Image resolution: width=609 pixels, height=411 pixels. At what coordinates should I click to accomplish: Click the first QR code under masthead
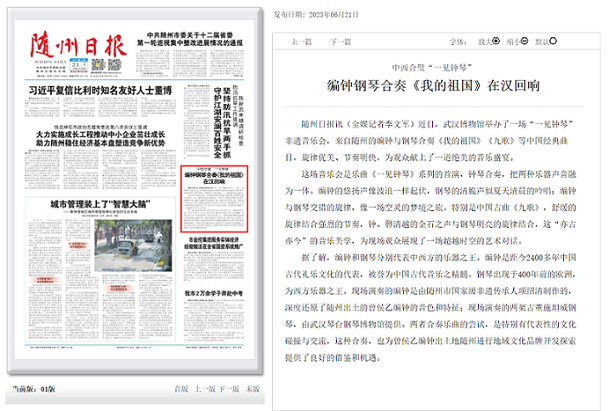point(99,64)
